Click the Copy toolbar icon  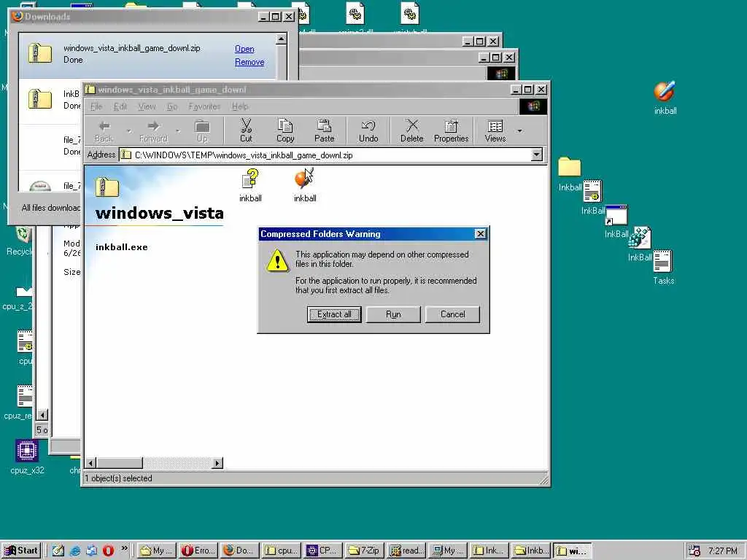(285, 130)
